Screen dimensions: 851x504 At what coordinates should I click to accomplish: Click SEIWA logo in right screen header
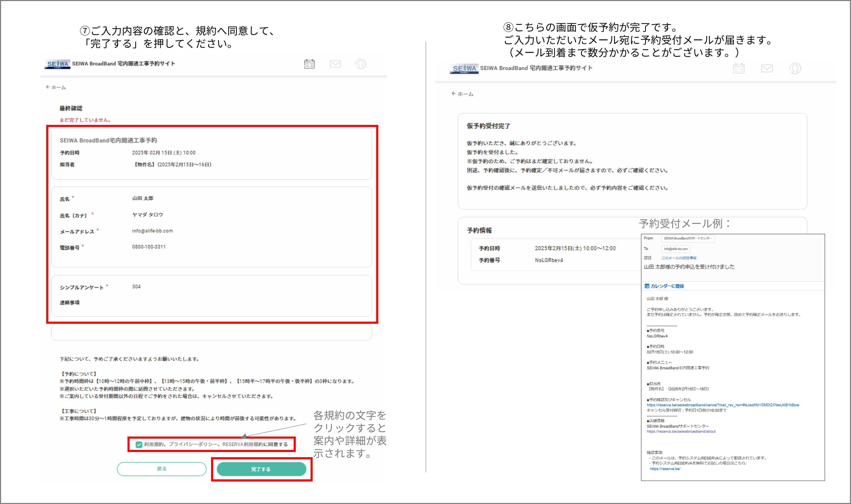point(464,68)
